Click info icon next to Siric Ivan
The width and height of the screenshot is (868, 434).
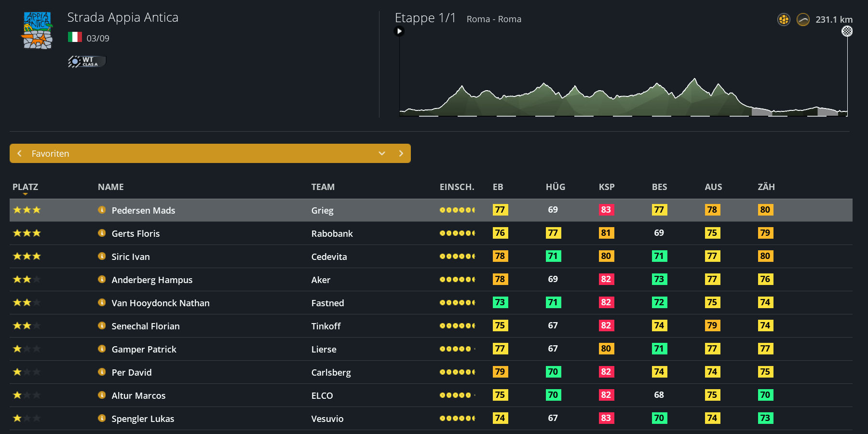[102, 256]
